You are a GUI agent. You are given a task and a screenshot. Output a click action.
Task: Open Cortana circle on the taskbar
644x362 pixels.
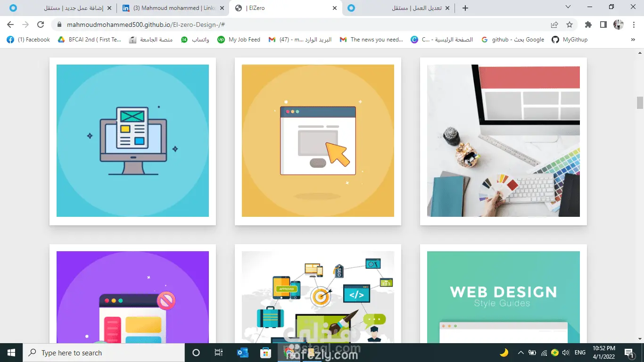(x=196, y=353)
